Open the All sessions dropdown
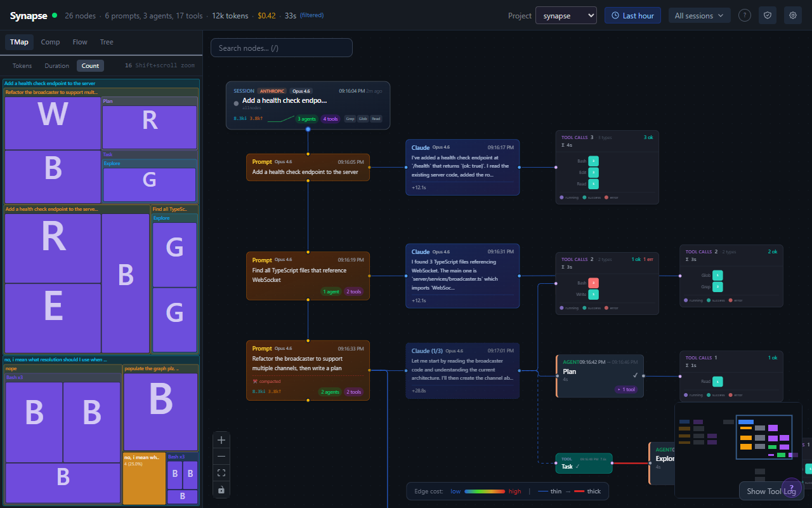 click(x=699, y=15)
